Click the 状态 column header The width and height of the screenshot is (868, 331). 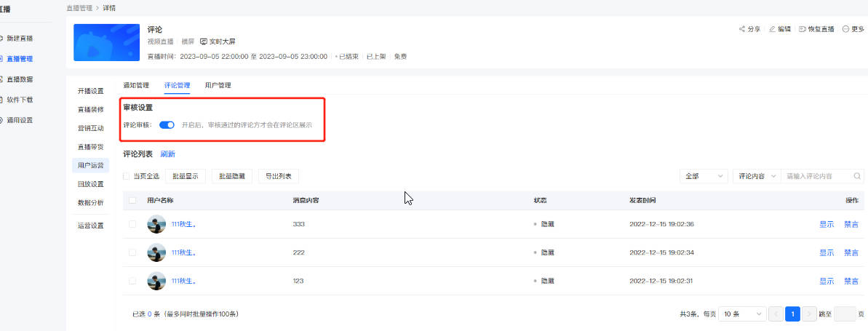[540, 200]
